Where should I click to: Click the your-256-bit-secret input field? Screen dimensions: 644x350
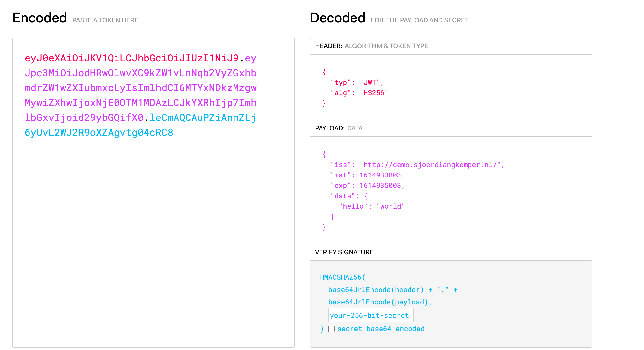coord(371,316)
